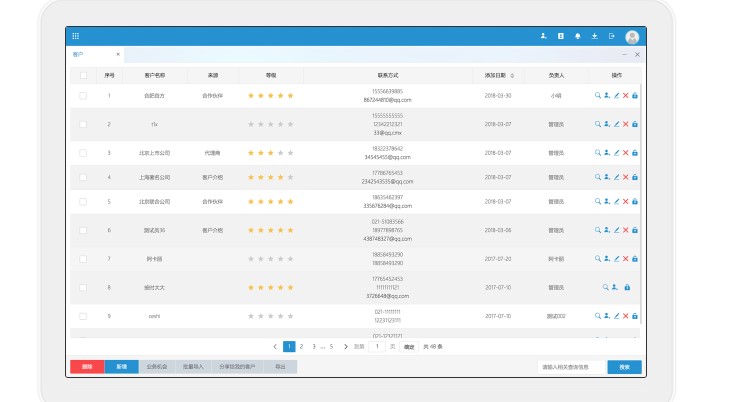Click the red delete X for row 2

pyautogui.click(x=626, y=124)
